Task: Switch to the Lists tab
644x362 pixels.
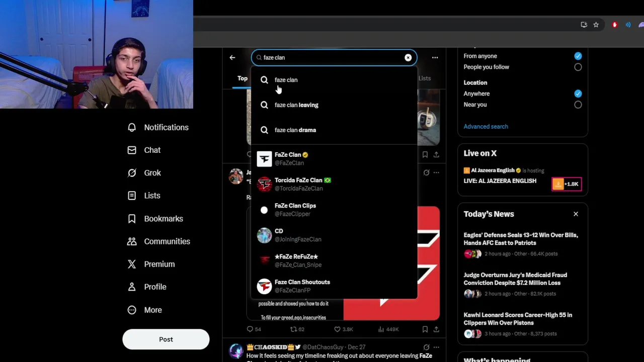Action: click(425, 78)
